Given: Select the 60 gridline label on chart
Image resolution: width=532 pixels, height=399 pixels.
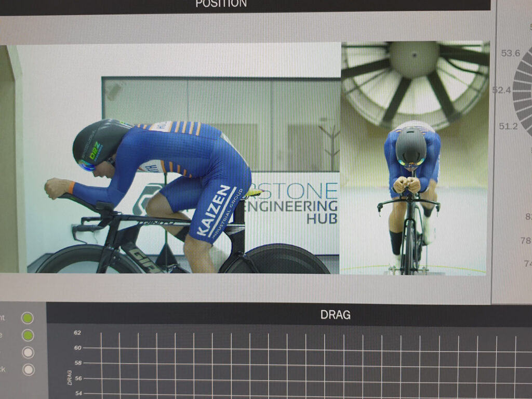Looking at the screenshot, I should [x=77, y=348].
